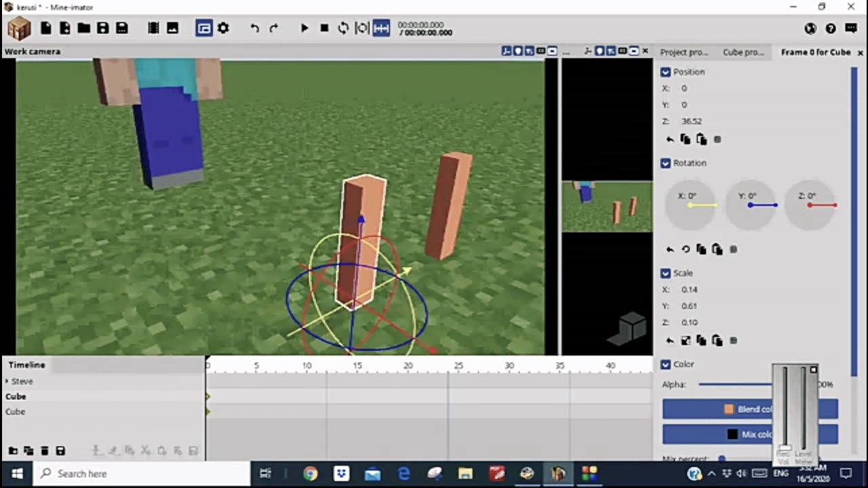Image resolution: width=868 pixels, height=488 pixels.
Task: Select the second Cube timeline row
Action: [103, 411]
